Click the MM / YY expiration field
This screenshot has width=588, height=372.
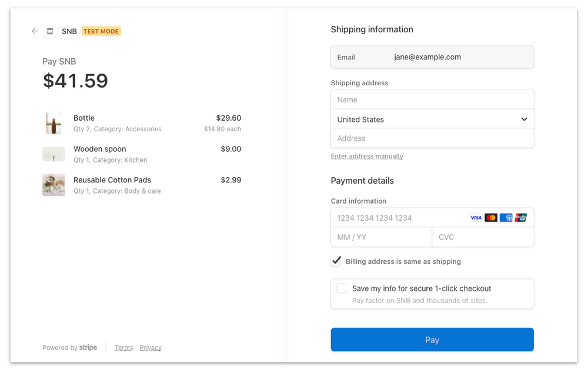pos(381,237)
